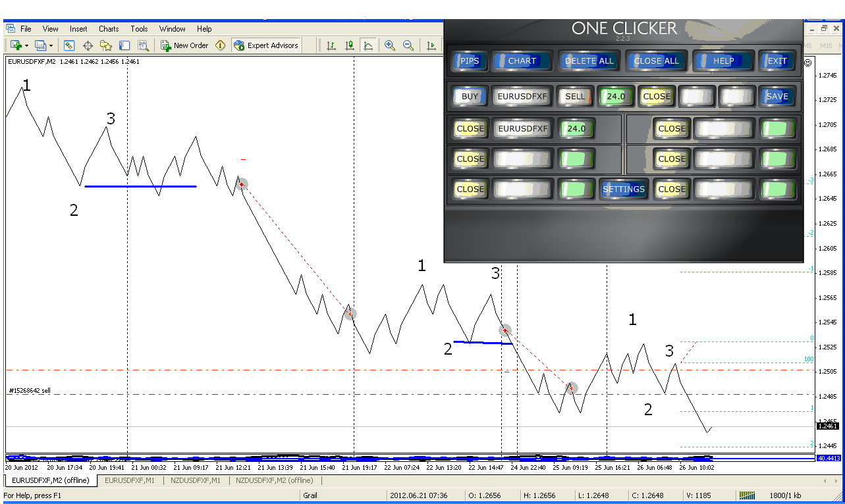Open the File menu

tap(26, 29)
